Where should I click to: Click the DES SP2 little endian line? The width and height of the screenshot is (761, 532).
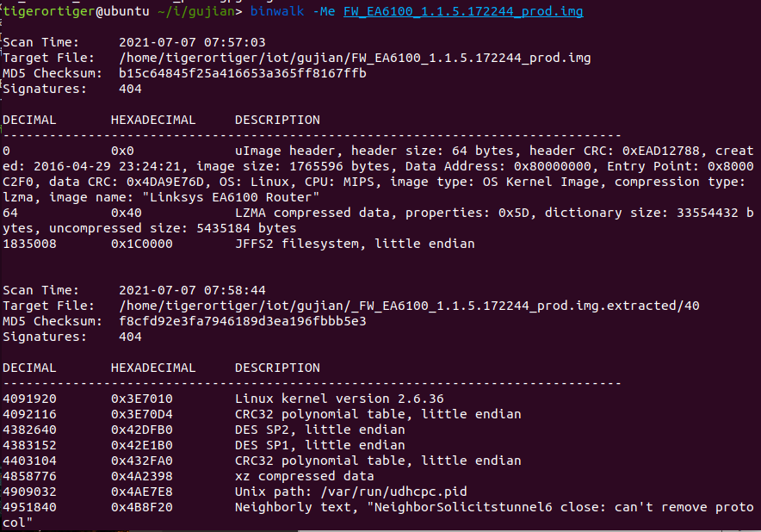click(x=320, y=430)
